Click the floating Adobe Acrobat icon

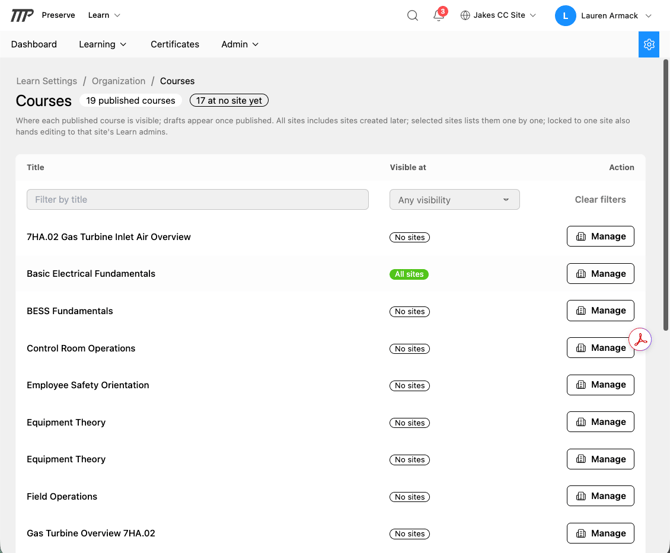(x=640, y=339)
